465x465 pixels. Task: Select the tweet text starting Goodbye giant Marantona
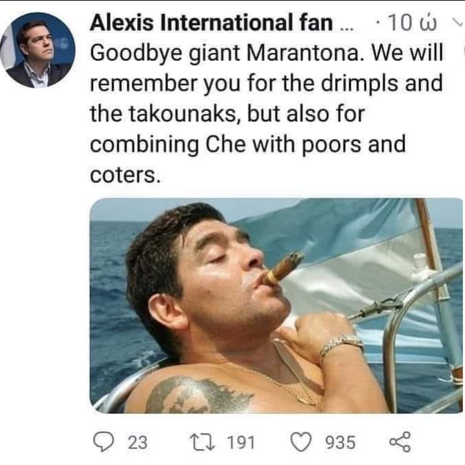click(x=267, y=114)
